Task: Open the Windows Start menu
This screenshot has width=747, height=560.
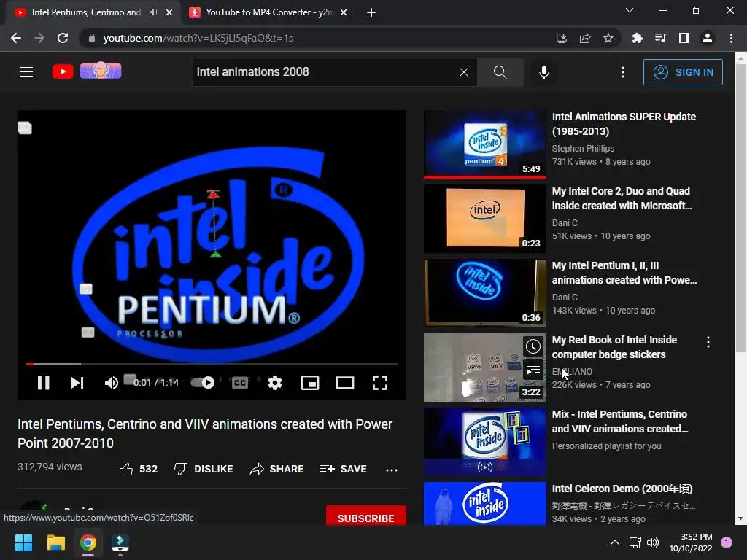Action: [x=23, y=542]
